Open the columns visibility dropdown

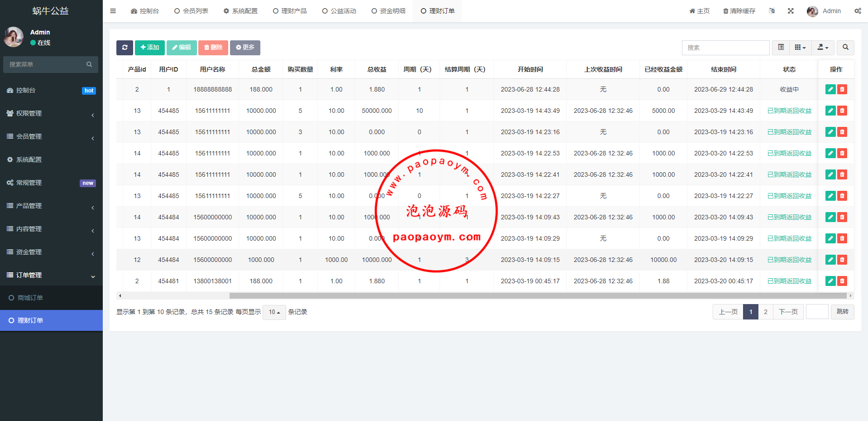[x=800, y=48]
